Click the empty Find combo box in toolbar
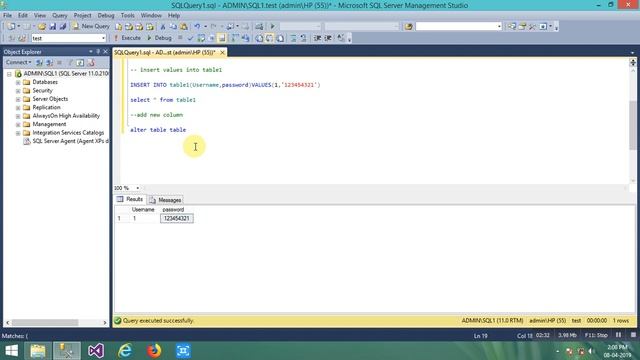 click(458, 26)
